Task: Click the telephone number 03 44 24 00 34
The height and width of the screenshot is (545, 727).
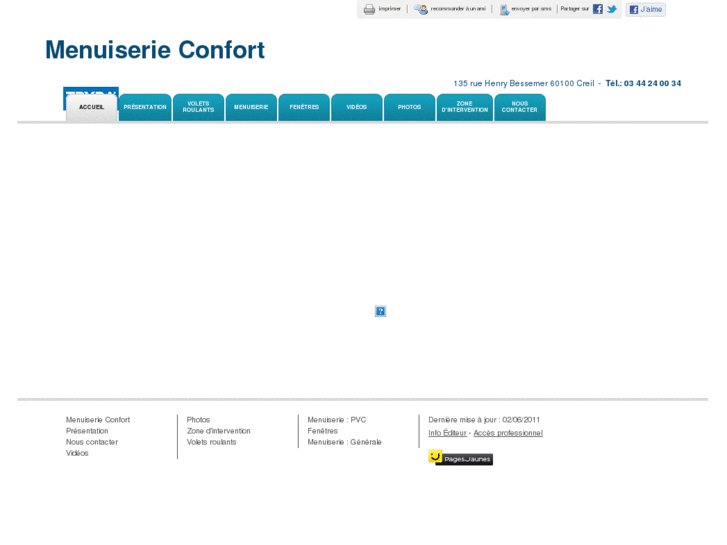Action: pos(652,83)
